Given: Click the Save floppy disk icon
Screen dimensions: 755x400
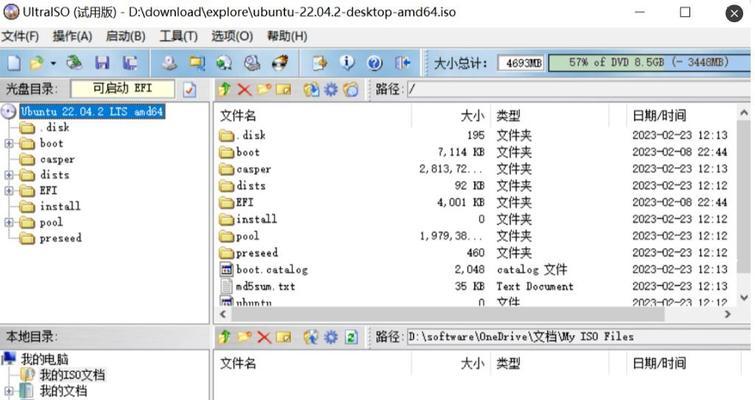Looking at the screenshot, I should click(x=102, y=63).
